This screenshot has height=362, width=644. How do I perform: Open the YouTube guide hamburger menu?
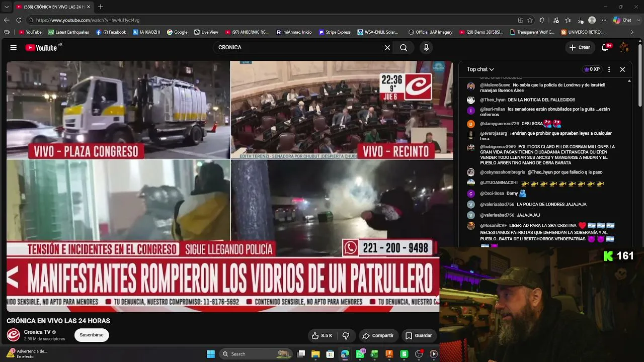point(14,48)
